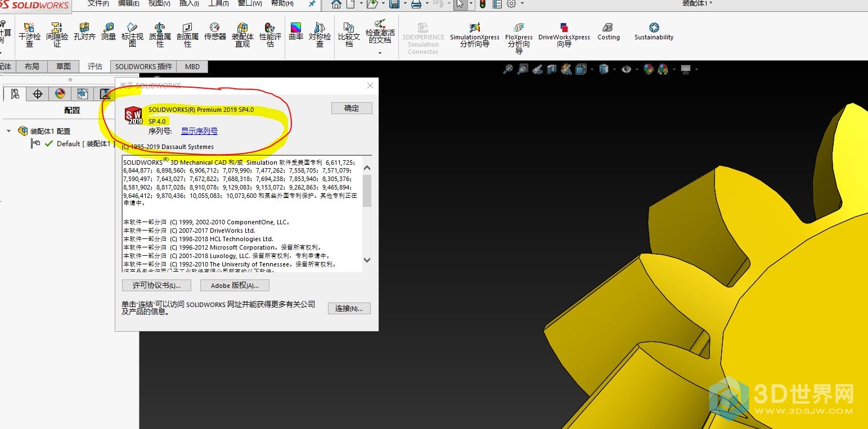Open the 编辑(E) menu
The height and width of the screenshot is (429, 868).
click(x=129, y=3)
